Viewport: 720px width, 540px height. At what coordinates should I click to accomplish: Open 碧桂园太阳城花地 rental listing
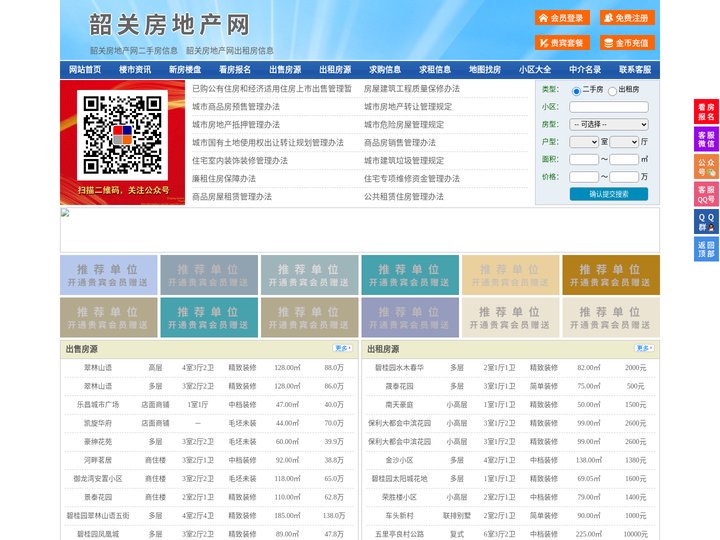399,478
